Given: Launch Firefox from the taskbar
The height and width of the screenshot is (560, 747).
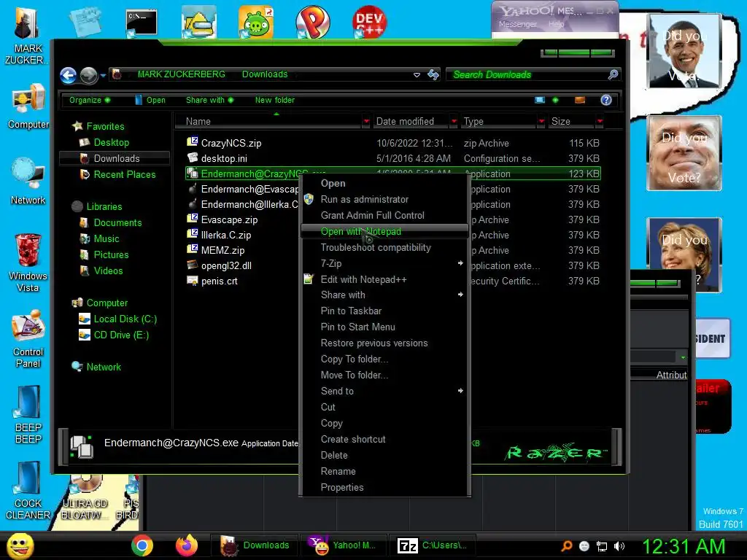Looking at the screenshot, I should pos(187,545).
